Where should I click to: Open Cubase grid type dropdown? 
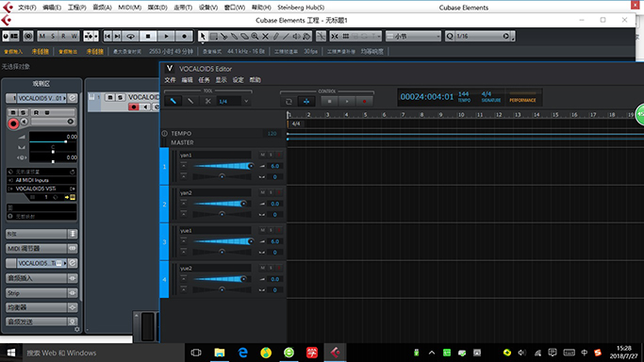pyautogui.click(x=414, y=37)
